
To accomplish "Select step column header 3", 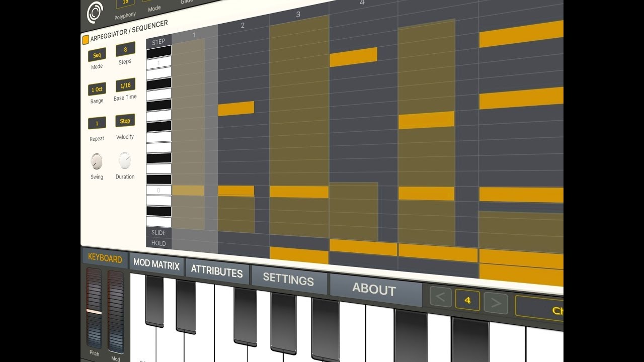I will pos(298,15).
